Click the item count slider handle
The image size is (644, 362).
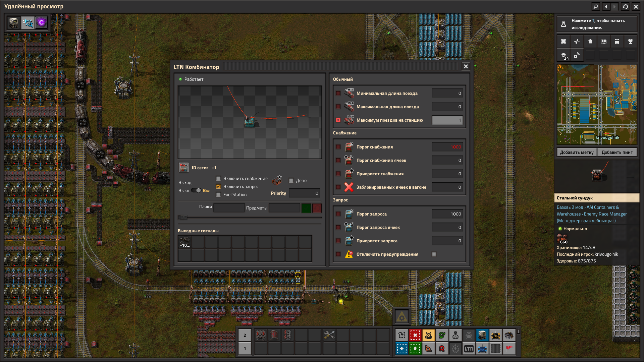coord(183,218)
